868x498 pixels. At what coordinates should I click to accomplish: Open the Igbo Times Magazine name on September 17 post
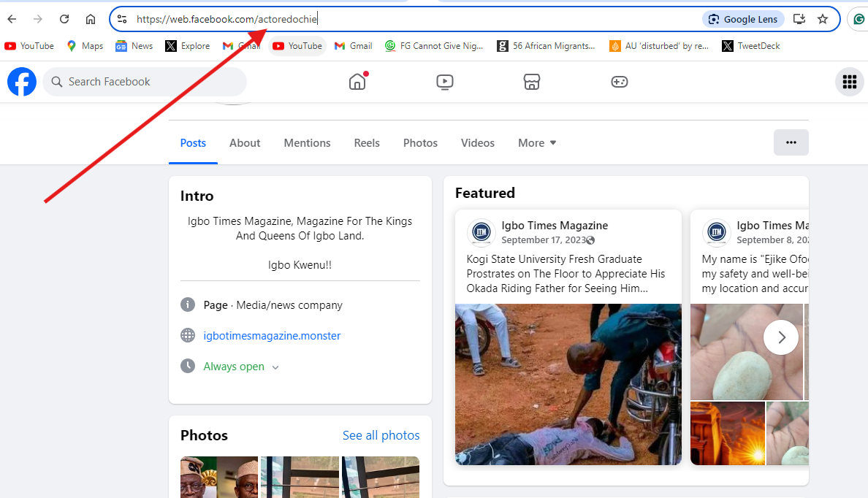pos(555,225)
